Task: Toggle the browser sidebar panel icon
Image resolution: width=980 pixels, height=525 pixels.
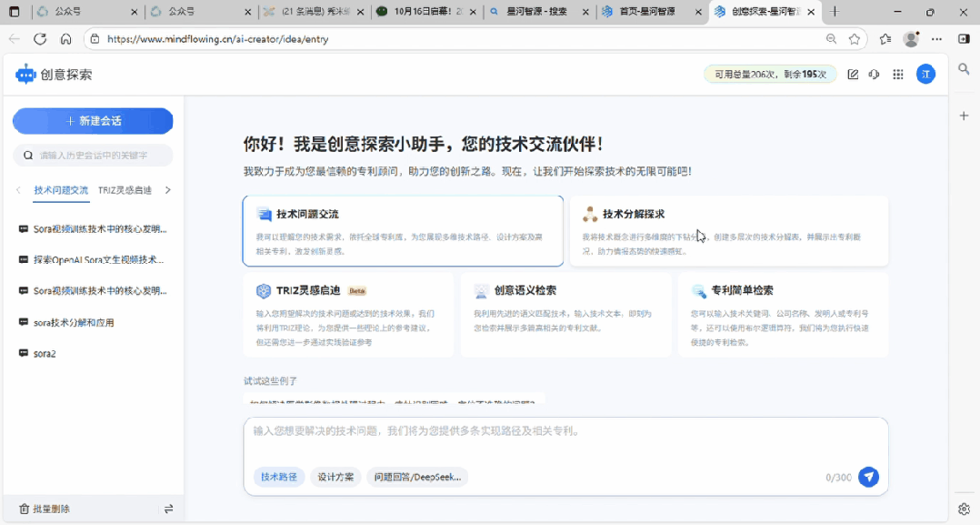Action: (965, 39)
